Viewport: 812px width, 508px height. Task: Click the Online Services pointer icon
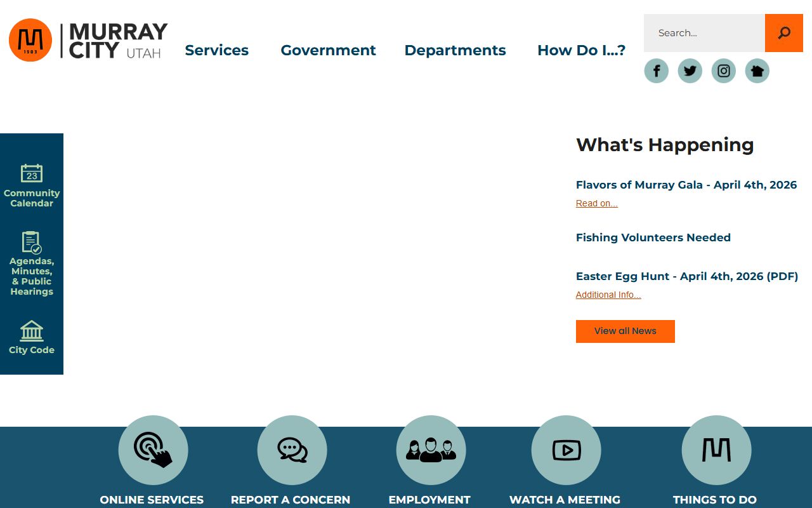[153, 450]
